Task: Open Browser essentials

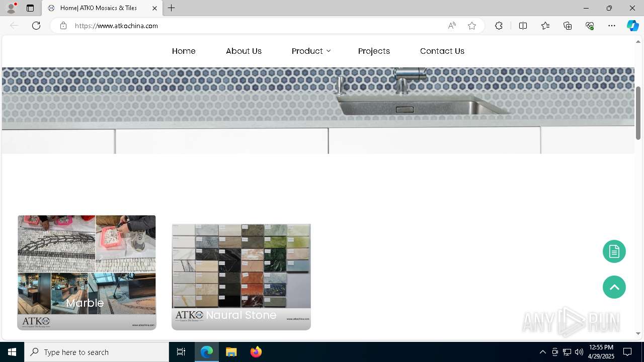Action: 590,26
